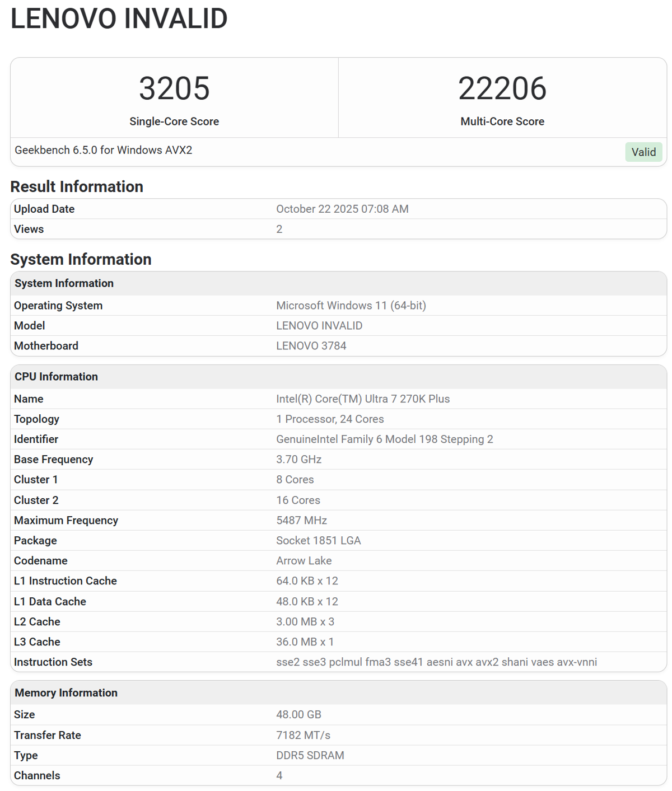Screen dimensions: 672x791
Task: Click the GenuineIntel identifier value
Action: (384, 439)
